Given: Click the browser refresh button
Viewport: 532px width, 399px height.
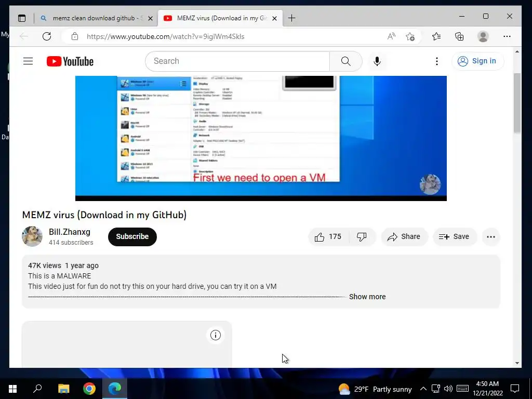Looking at the screenshot, I should 47,36.
